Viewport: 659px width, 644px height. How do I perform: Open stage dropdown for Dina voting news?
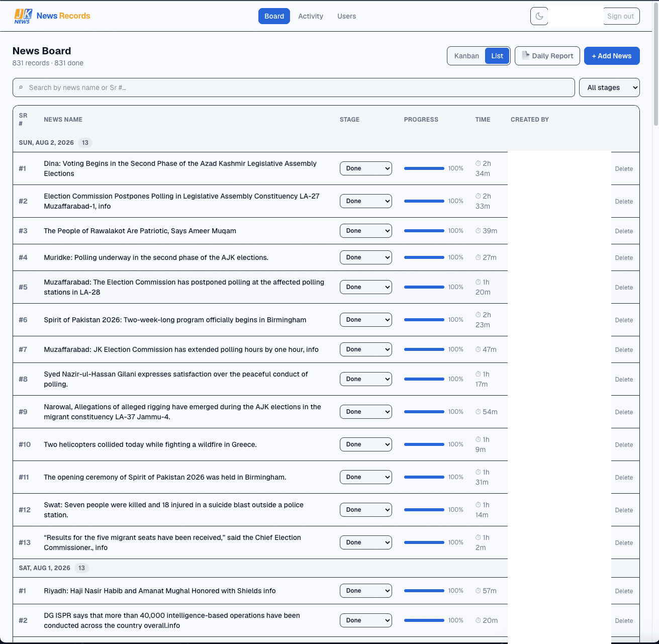pyautogui.click(x=366, y=168)
